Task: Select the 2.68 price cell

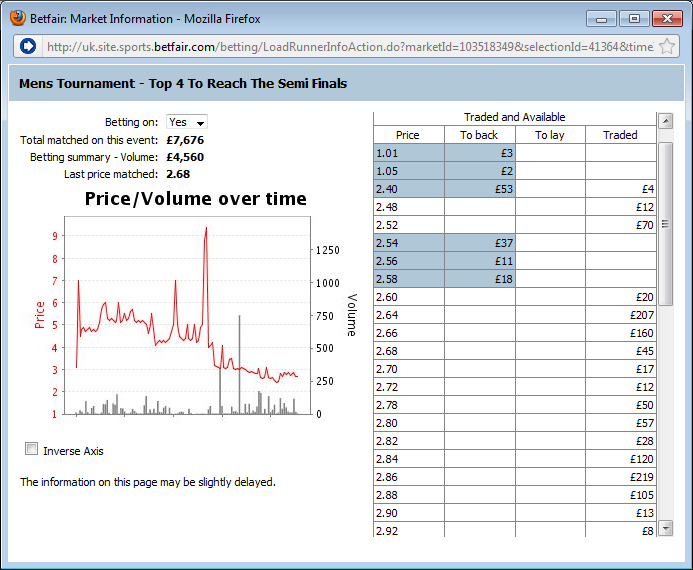Action: (409, 351)
